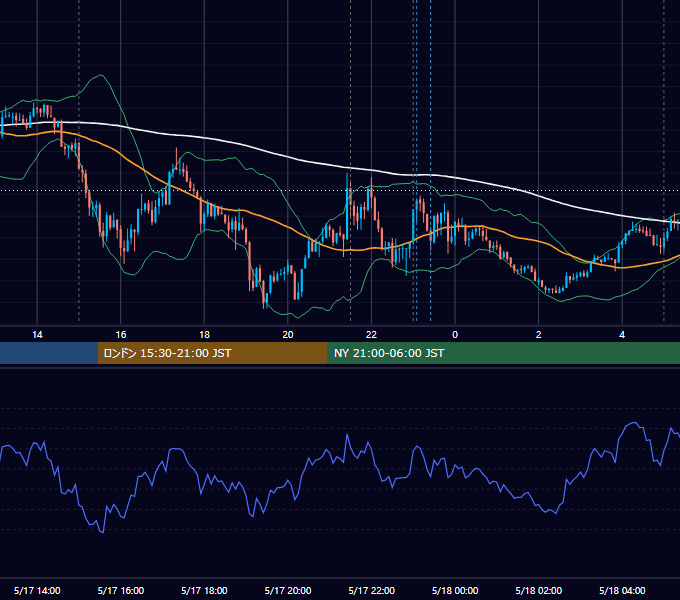Click the date label 5/17 14:00
This screenshot has width=680, height=600.
click(x=37, y=590)
